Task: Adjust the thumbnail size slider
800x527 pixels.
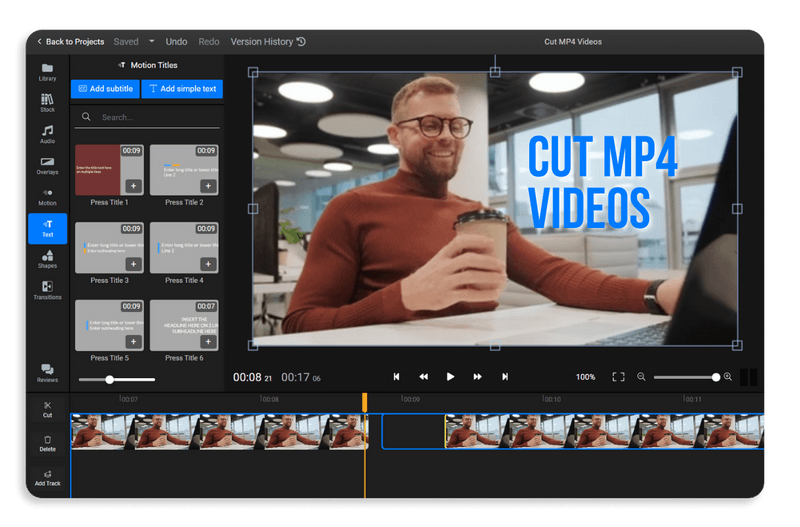Action: tap(109, 380)
